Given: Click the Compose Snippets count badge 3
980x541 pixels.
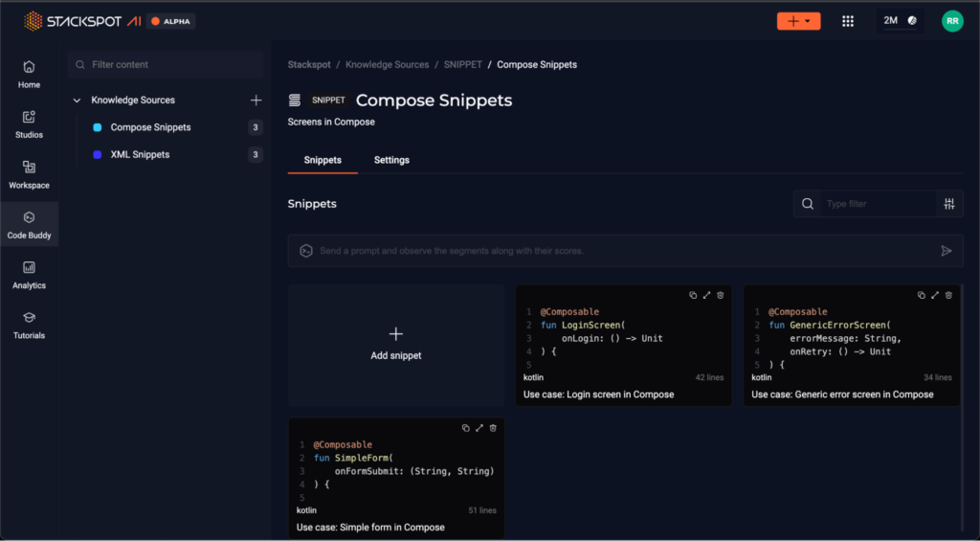Looking at the screenshot, I should tap(255, 127).
